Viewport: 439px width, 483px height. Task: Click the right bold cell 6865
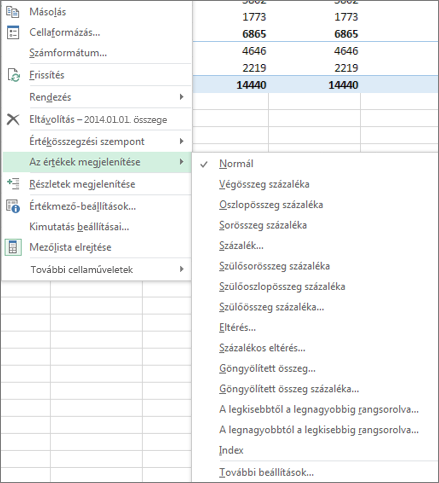pyautogui.click(x=346, y=34)
